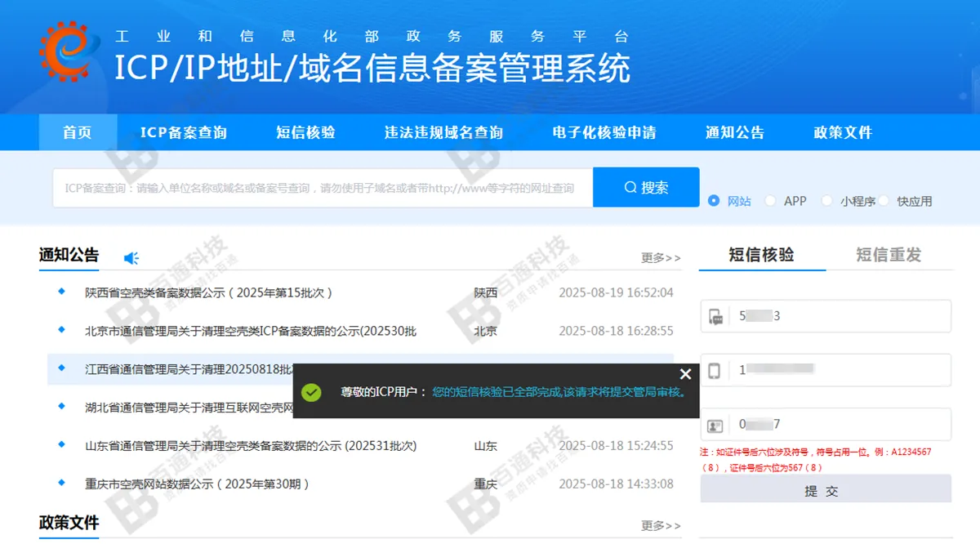Click the blue diamond bullet beside 重庆市空壳网站数据公示
The image size is (980, 544).
(61, 483)
